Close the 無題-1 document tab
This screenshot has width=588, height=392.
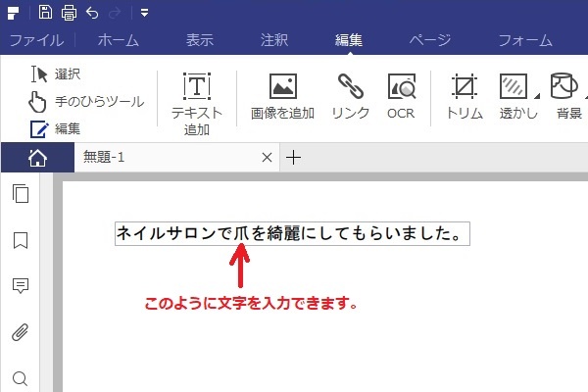point(267,158)
